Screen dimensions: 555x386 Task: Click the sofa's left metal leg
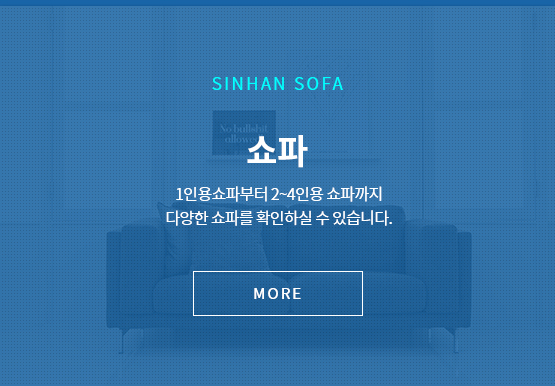pos(122,341)
